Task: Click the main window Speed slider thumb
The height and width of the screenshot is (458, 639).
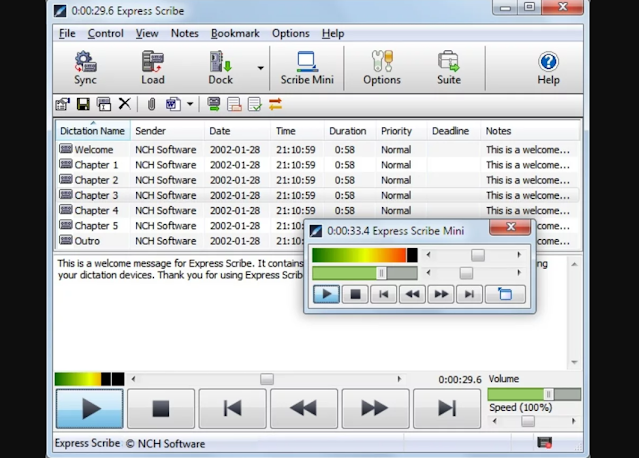Action: pos(528,421)
